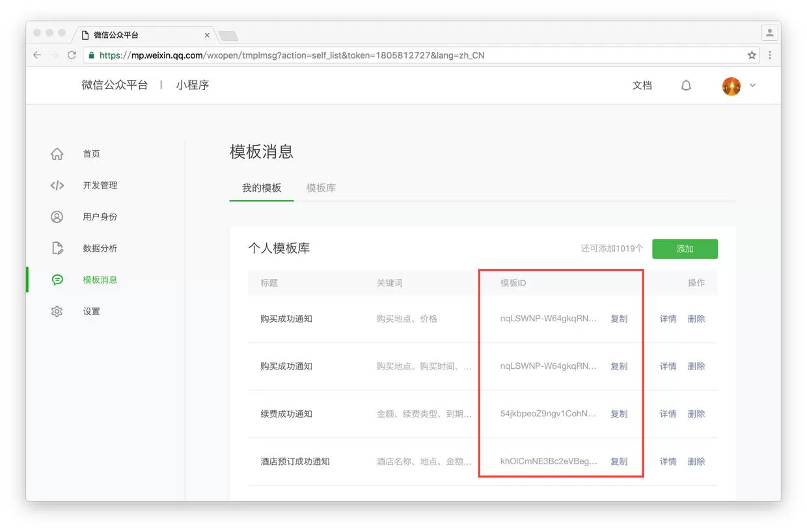Click the document icon beside 数据分析
The image size is (807, 532).
coord(57,248)
